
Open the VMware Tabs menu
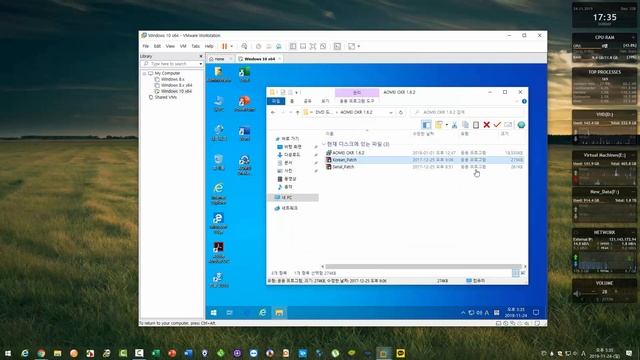(196, 47)
